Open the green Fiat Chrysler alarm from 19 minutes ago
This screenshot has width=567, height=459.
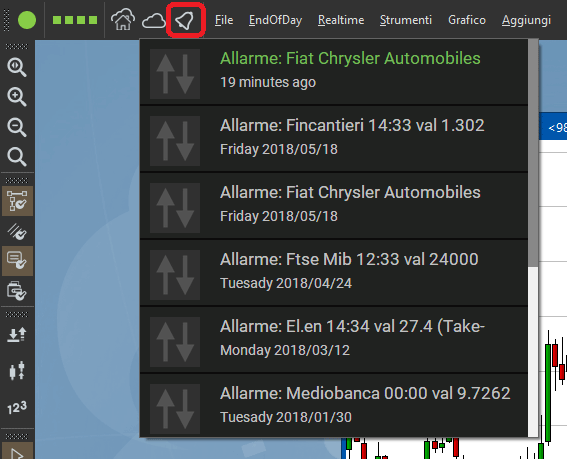tap(334, 72)
